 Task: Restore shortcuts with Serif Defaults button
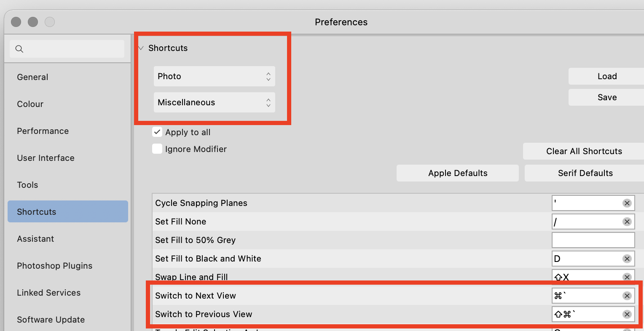pos(585,173)
